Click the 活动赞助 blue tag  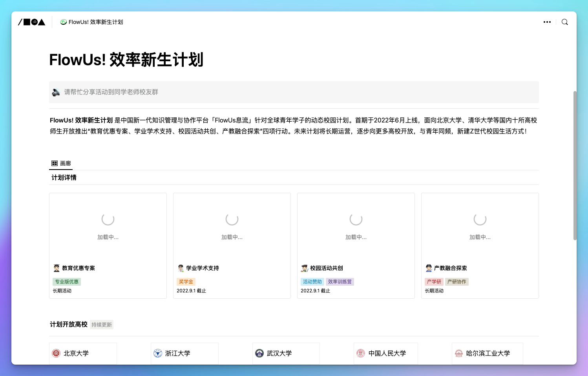coord(312,282)
